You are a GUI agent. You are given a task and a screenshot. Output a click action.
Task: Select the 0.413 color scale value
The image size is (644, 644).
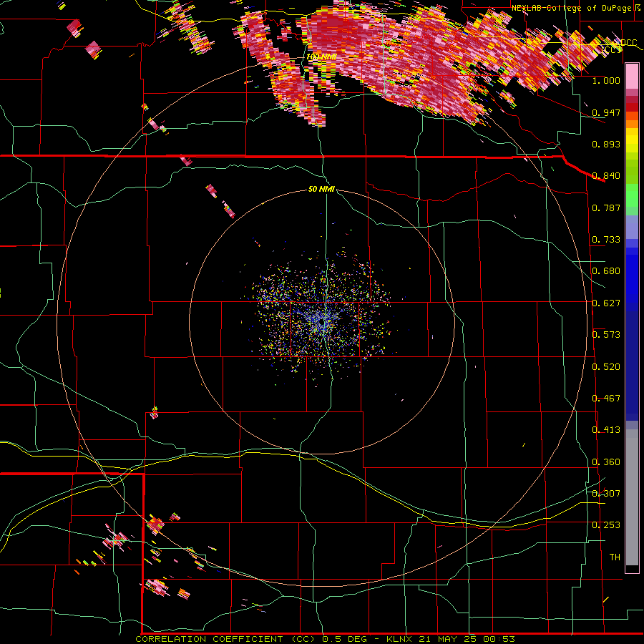click(x=606, y=430)
